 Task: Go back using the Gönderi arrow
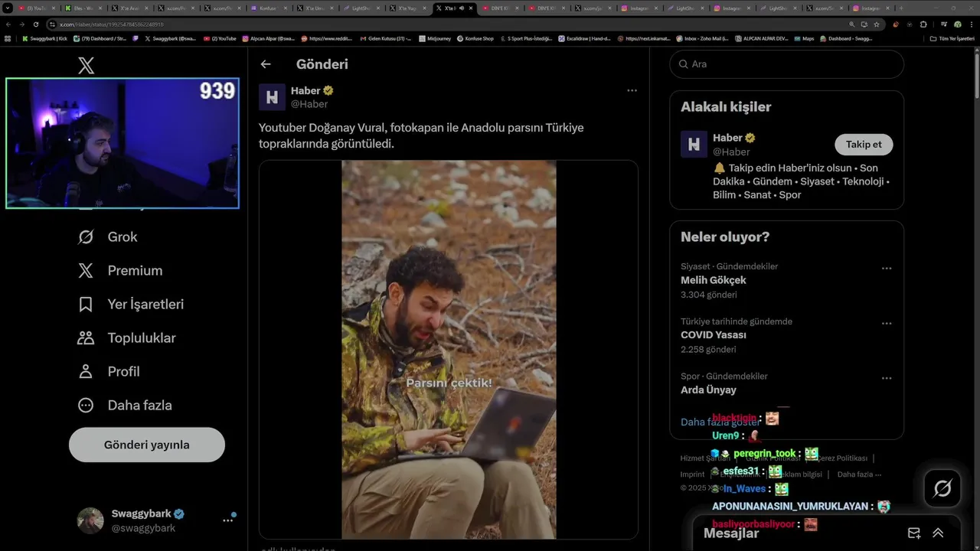[266, 64]
